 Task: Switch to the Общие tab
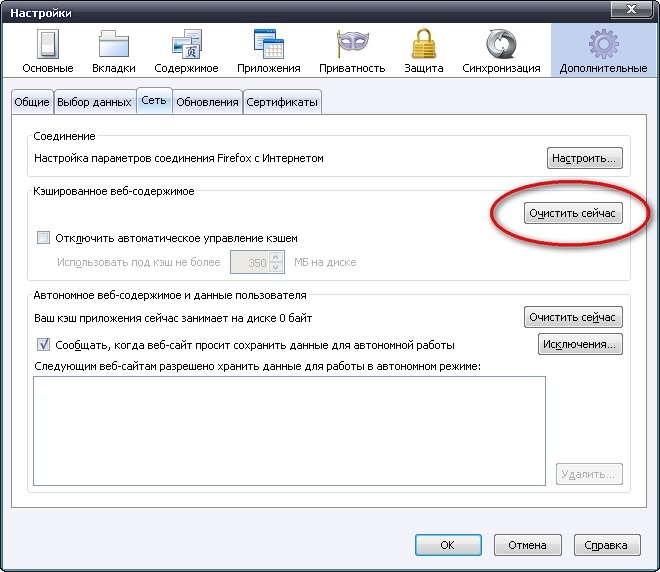tap(32, 102)
